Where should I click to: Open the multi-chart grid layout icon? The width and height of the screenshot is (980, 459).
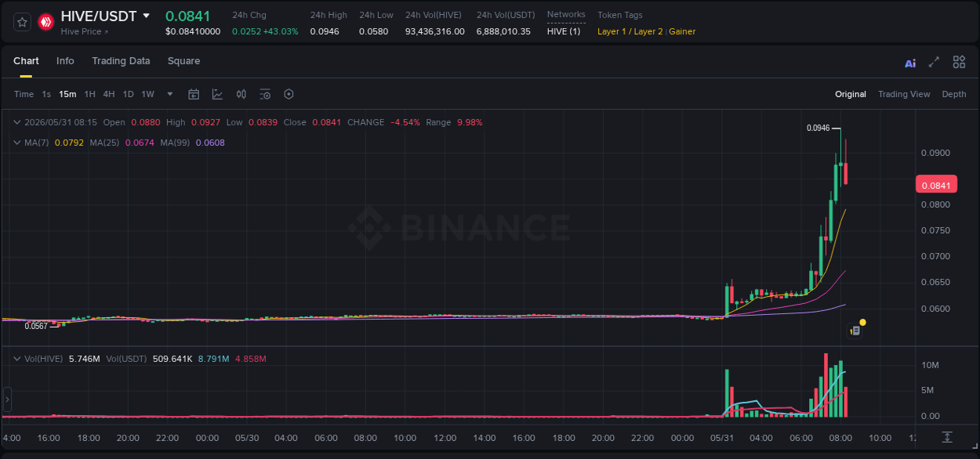(x=959, y=62)
